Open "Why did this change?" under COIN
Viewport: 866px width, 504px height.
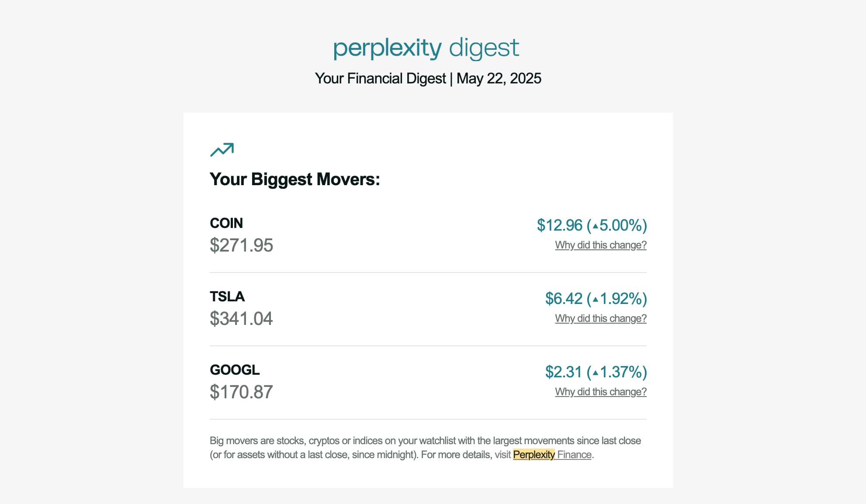[x=600, y=245]
